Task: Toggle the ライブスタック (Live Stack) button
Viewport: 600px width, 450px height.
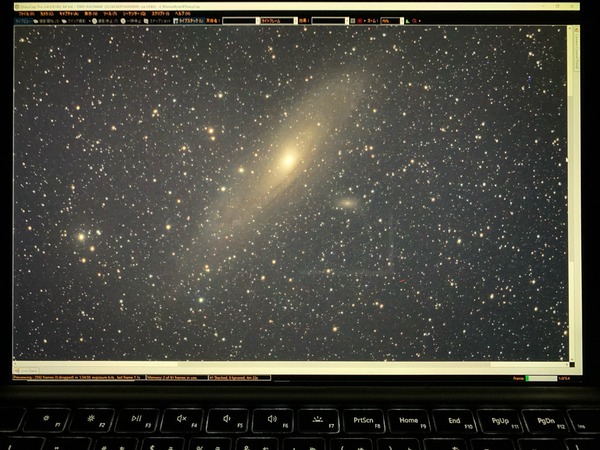Action: 188,21
